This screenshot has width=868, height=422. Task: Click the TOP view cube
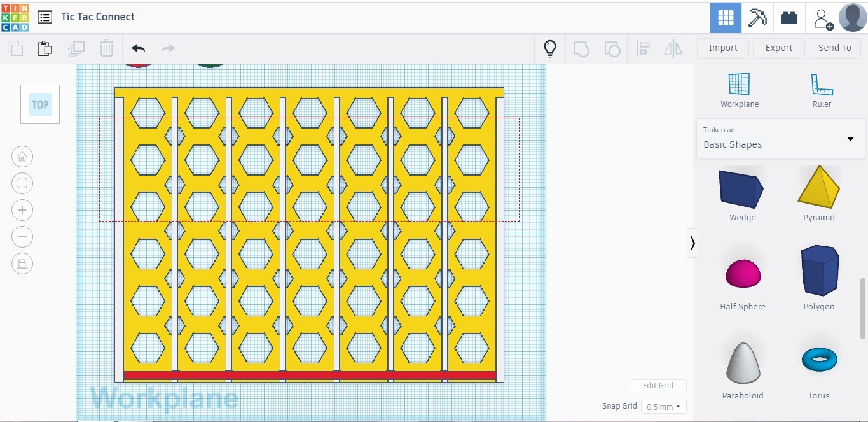pyautogui.click(x=40, y=104)
